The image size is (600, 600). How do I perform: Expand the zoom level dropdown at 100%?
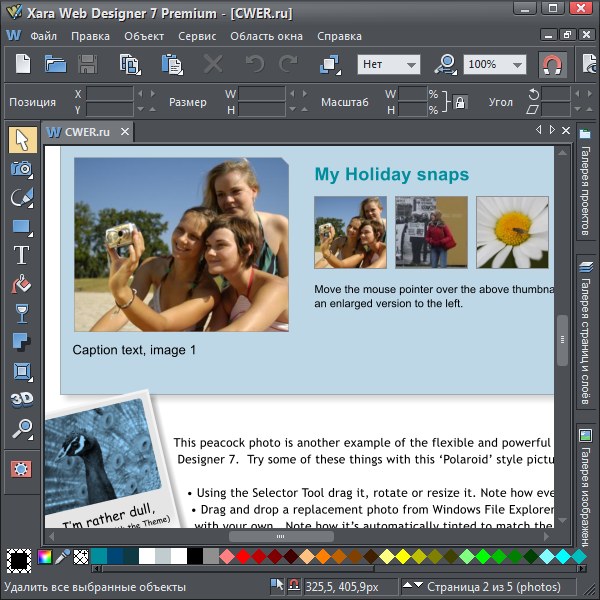[494, 65]
